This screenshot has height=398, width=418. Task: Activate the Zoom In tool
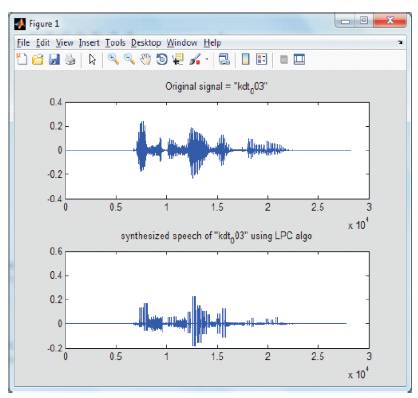[113, 60]
